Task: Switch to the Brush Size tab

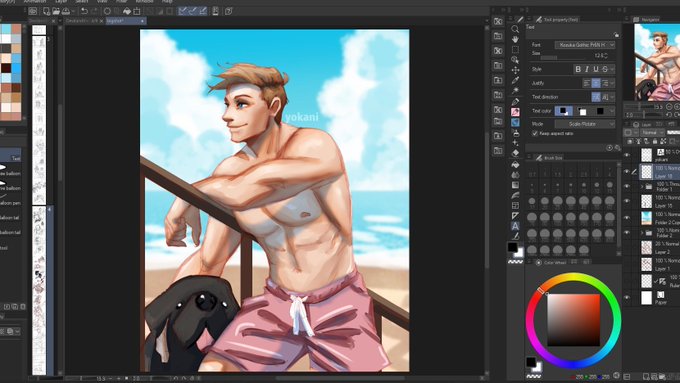Action: click(x=549, y=158)
